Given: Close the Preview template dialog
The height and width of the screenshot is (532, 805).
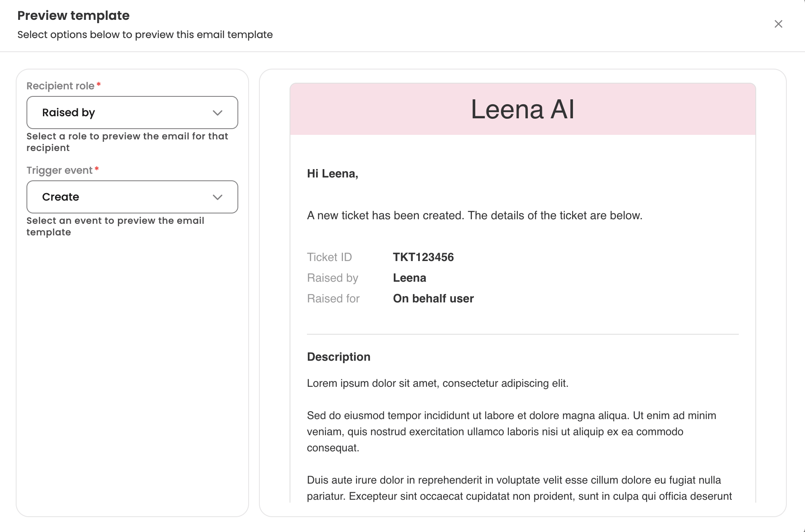Looking at the screenshot, I should tap(778, 24).
